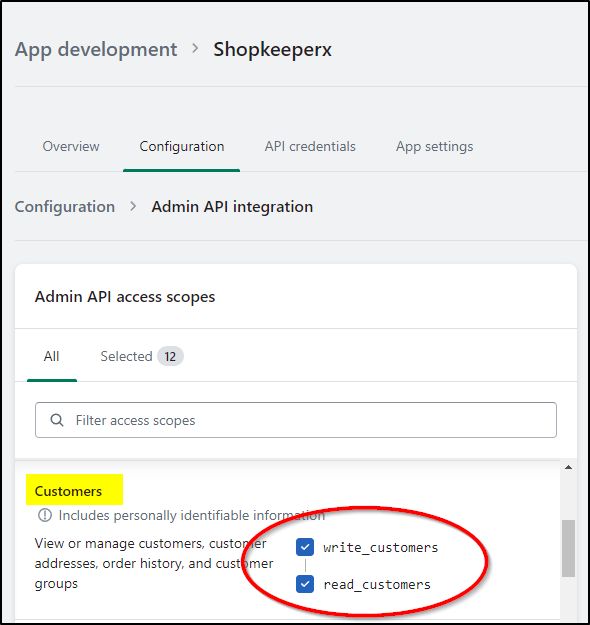Open the App settings tab
Screen dimensions: 590x625
[x=435, y=146]
